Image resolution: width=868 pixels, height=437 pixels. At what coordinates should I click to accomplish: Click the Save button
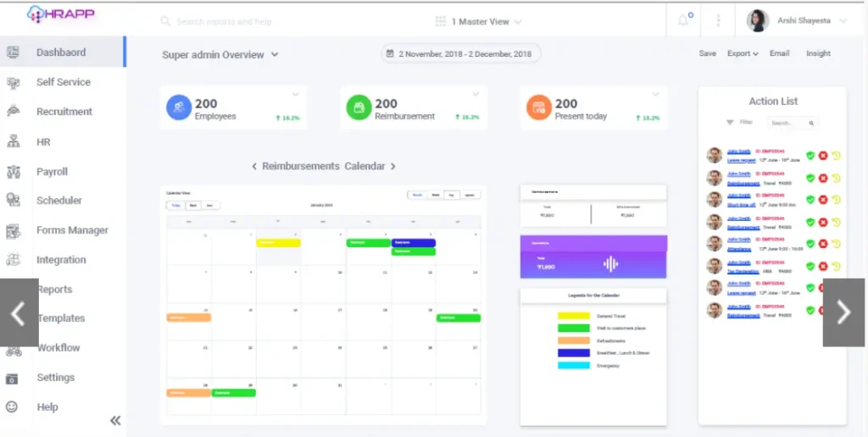pyautogui.click(x=708, y=53)
